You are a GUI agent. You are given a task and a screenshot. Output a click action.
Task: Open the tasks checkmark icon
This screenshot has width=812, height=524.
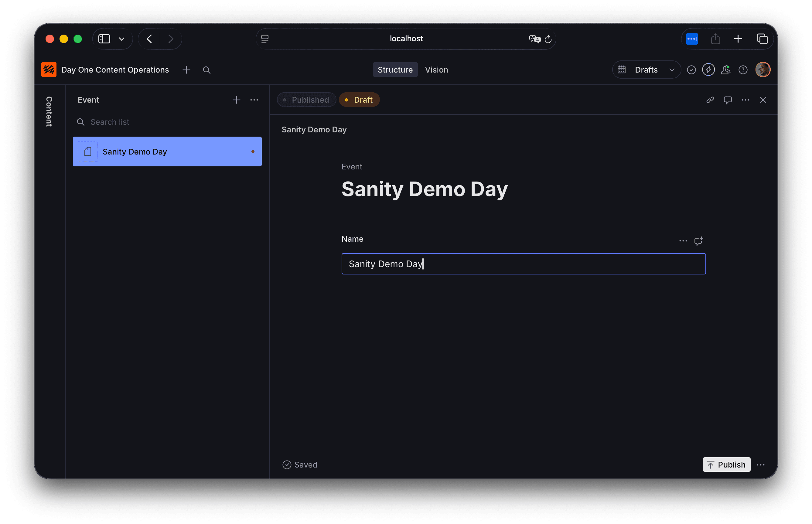691,70
